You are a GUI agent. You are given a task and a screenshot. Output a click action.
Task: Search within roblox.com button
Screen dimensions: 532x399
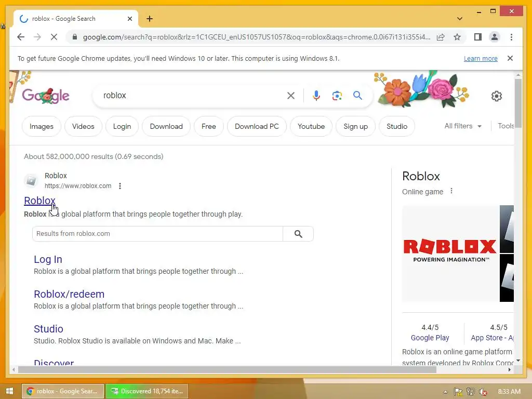point(298,234)
